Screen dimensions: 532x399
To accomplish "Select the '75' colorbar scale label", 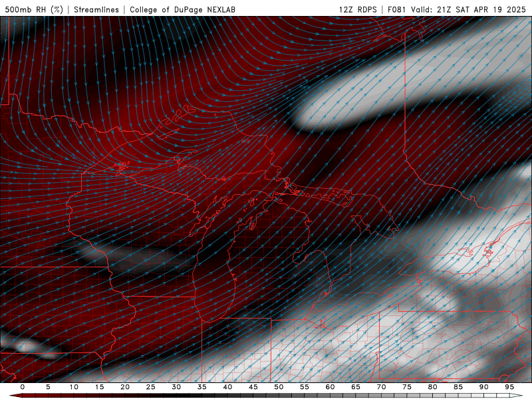I will pyautogui.click(x=407, y=387).
